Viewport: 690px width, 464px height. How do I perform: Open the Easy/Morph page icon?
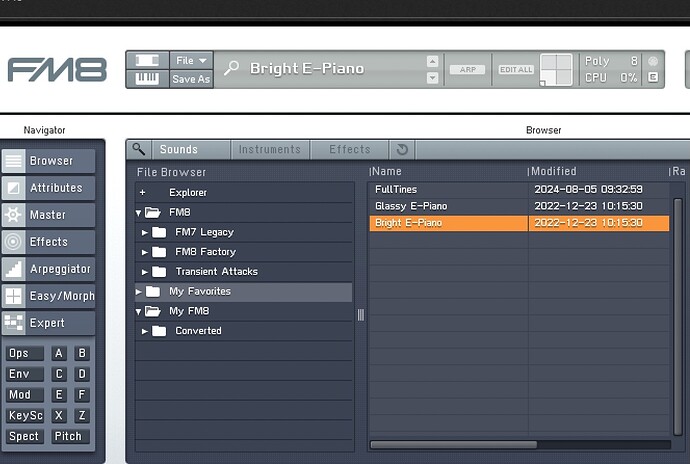coord(13,296)
